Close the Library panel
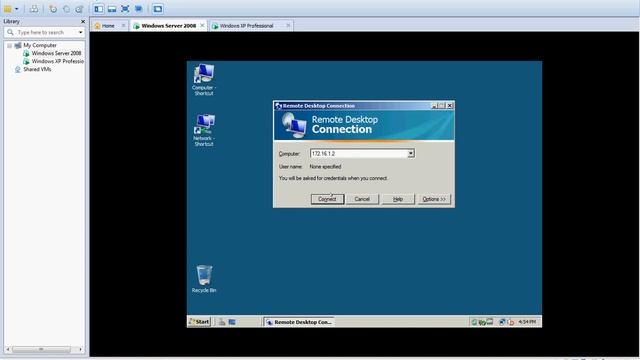Viewport: 640px width, 360px height. pos(83,21)
